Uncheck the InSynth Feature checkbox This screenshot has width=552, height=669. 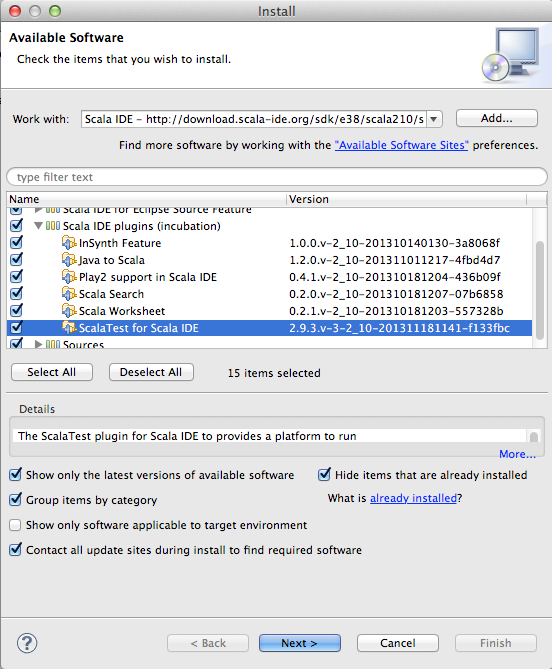coord(16,242)
